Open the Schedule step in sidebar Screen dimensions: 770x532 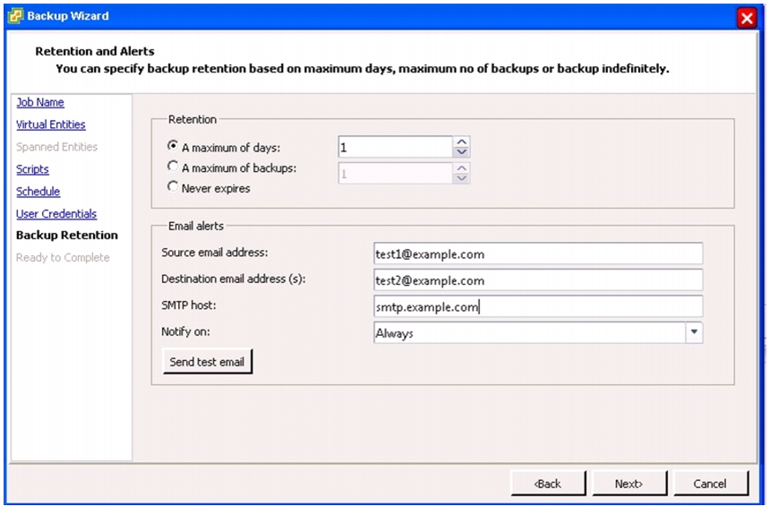(x=38, y=192)
